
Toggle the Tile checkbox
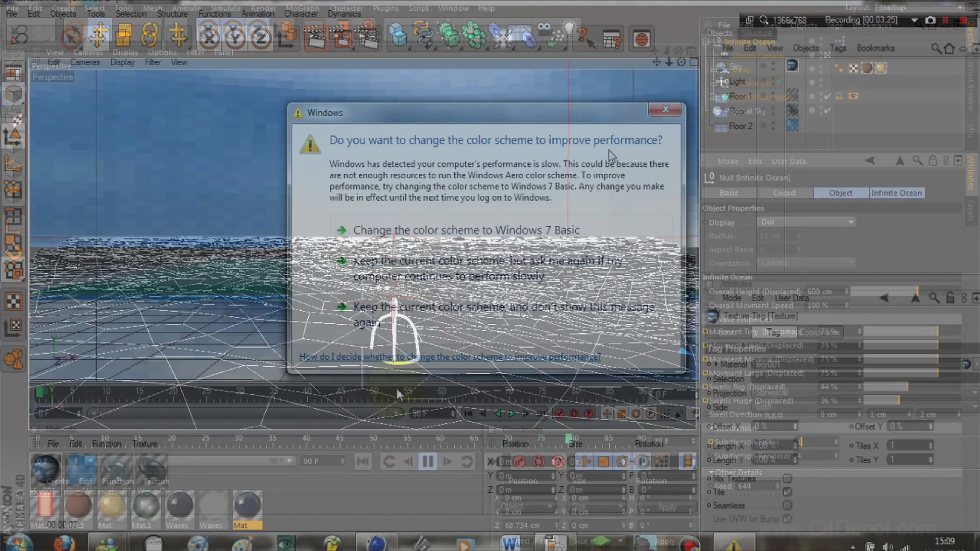pyautogui.click(x=787, y=492)
